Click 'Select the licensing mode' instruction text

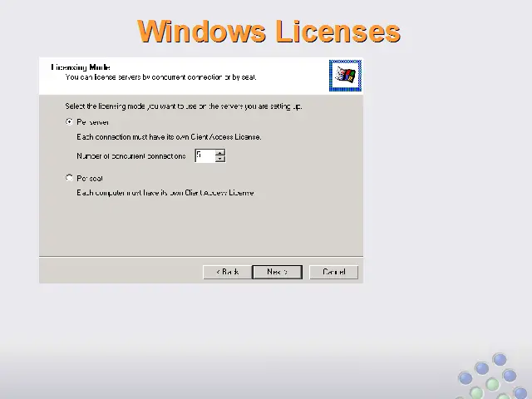click(184, 106)
